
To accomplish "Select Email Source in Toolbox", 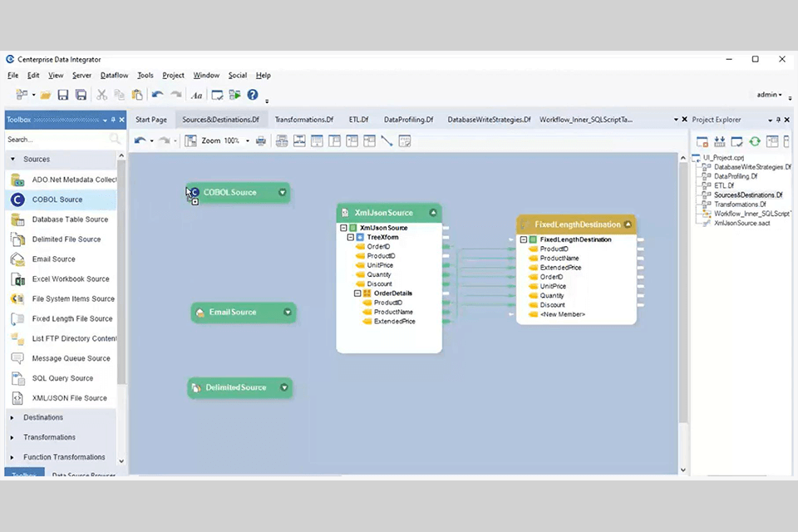I will click(x=61, y=259).
